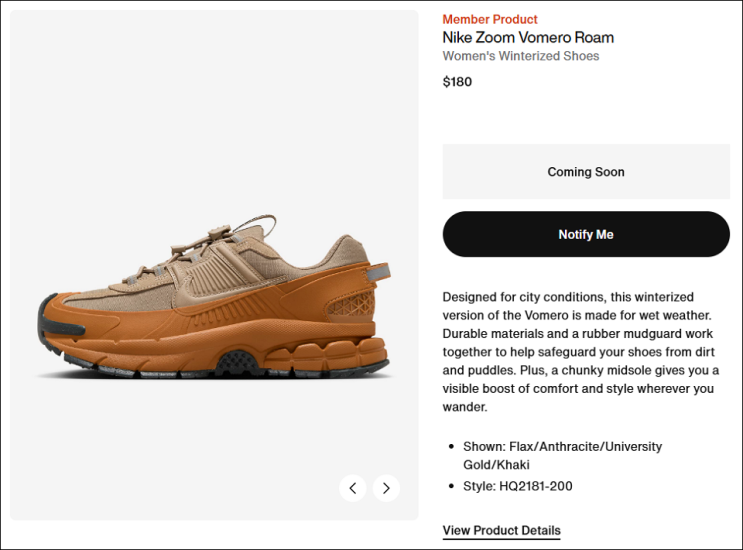The width and height of the screenshot is (743, 550).
Task: Click the Style HQ2181-200 text
Action: click(x=517, y=486)
